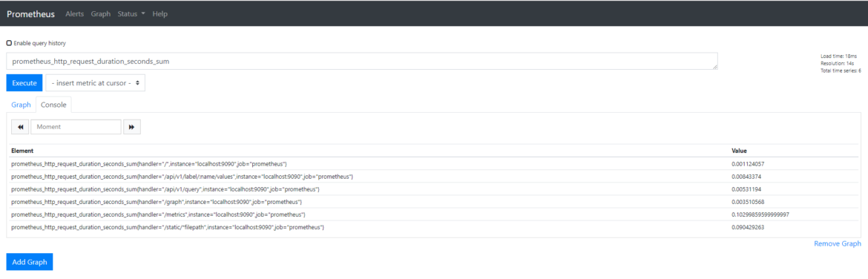868x279 pixels.
Task: Click the Value column header
Action: (740, 151)
